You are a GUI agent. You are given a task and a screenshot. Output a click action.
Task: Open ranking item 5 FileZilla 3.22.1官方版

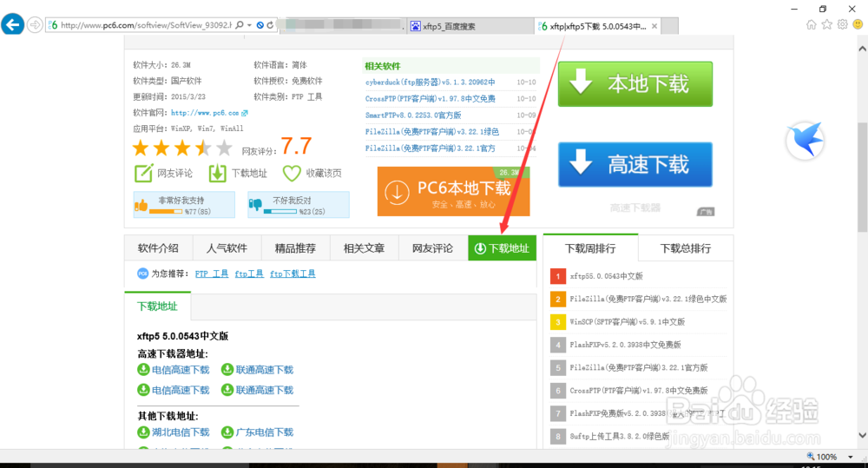coord(639,367)
